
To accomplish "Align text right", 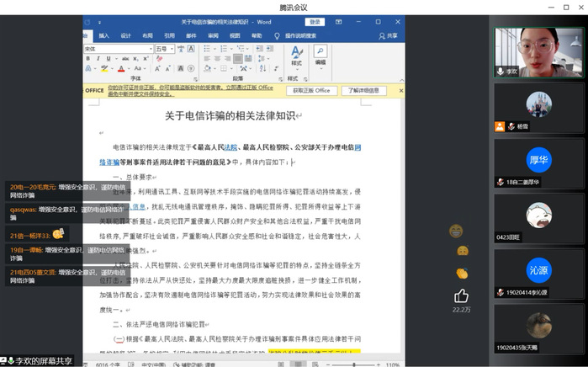I will (x=227, y=59).
